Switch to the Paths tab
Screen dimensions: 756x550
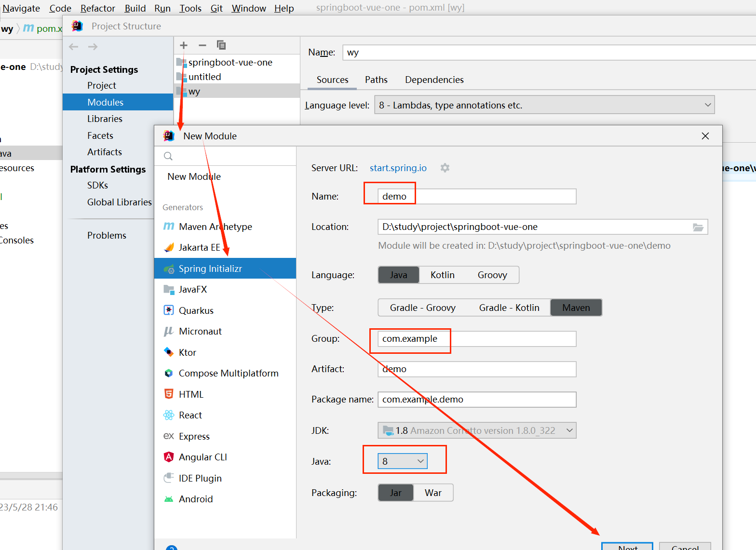pos(376,80)
